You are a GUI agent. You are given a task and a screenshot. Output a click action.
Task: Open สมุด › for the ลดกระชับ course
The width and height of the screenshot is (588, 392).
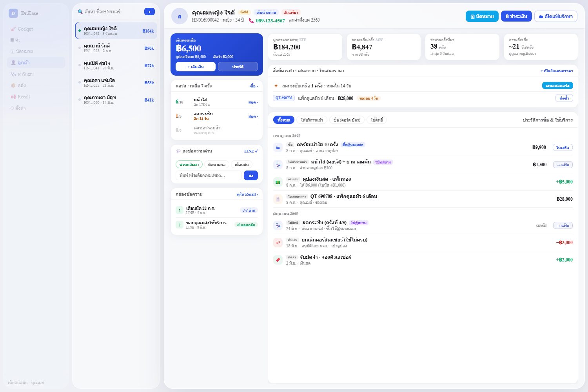tap(253, 116)
